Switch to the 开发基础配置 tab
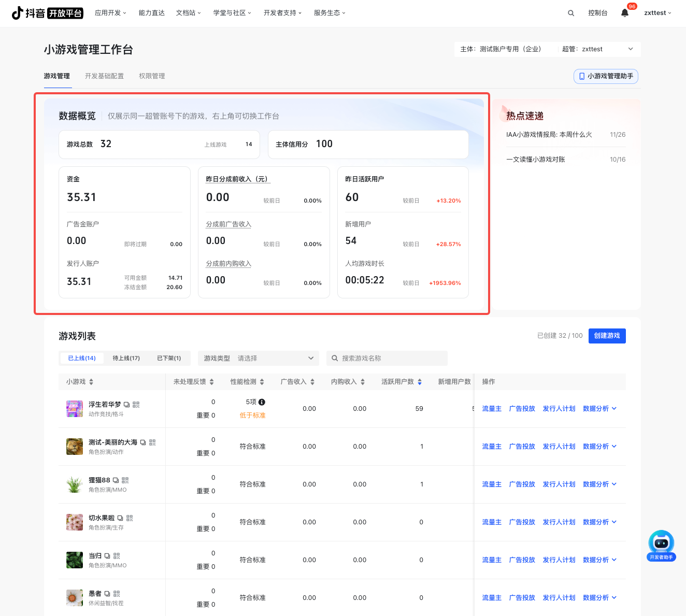Image resolution: width=686 pixels, height=616 pixels. tap(104, 76)
